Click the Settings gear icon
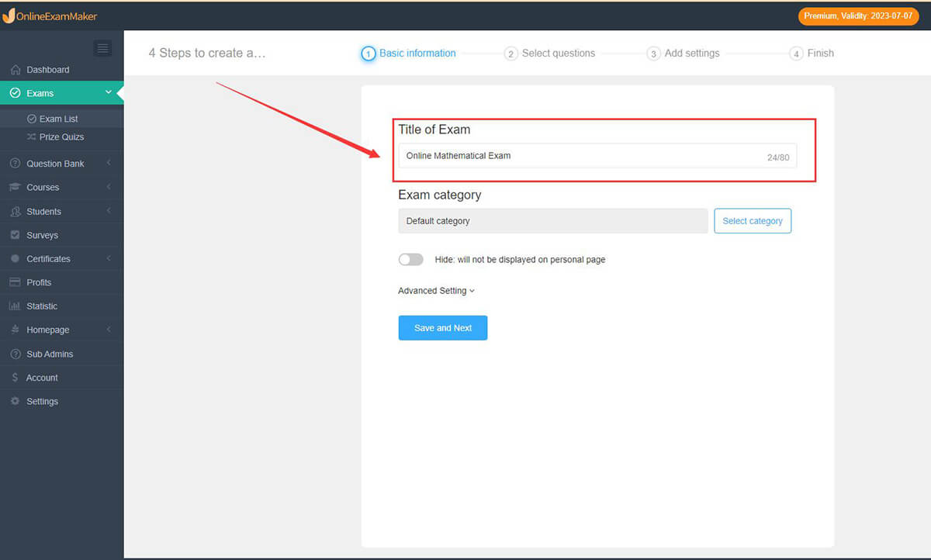 pyautogui.click(x=16, y=402)
